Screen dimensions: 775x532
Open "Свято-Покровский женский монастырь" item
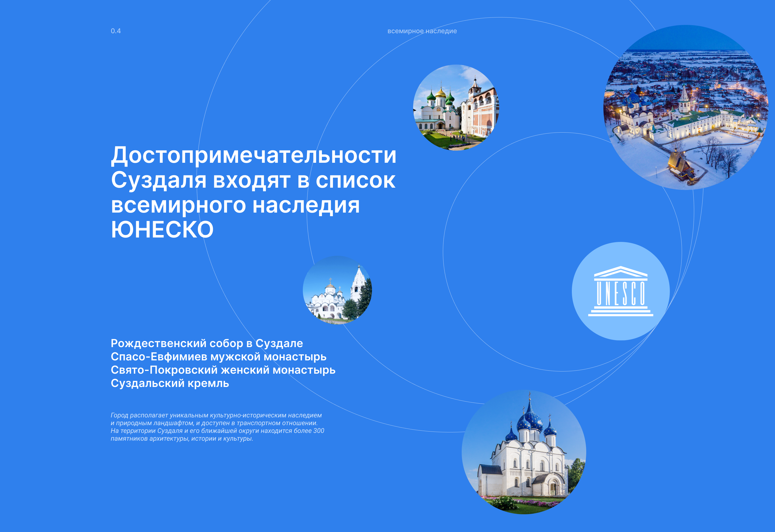pos(223,370)
